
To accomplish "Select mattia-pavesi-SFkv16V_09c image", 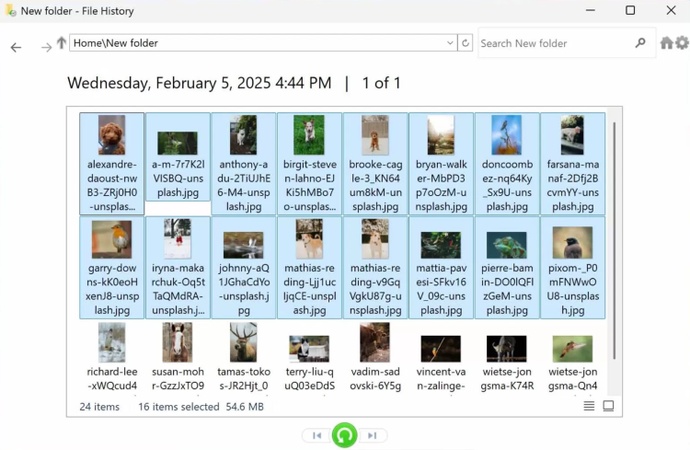I will (441, 267).
